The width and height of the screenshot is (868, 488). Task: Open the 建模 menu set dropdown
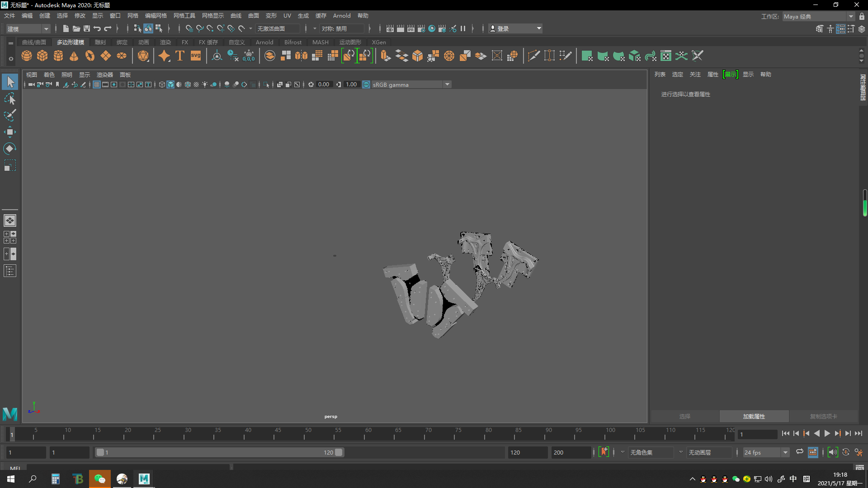coord(28,28)
